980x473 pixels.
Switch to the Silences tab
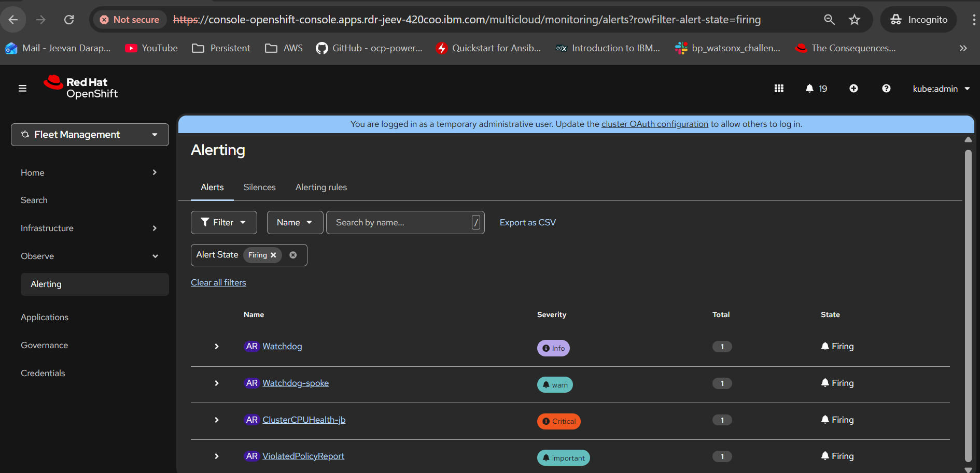(x=259, y=187)
